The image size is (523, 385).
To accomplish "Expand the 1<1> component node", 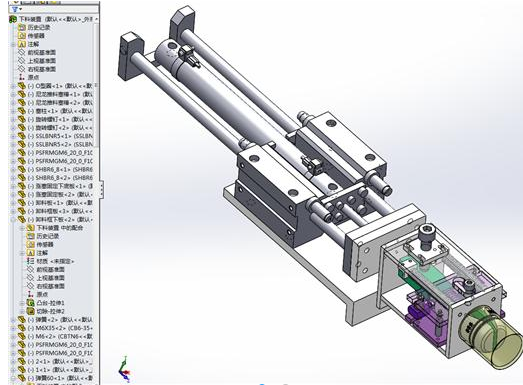I will [x=13, y=370].
